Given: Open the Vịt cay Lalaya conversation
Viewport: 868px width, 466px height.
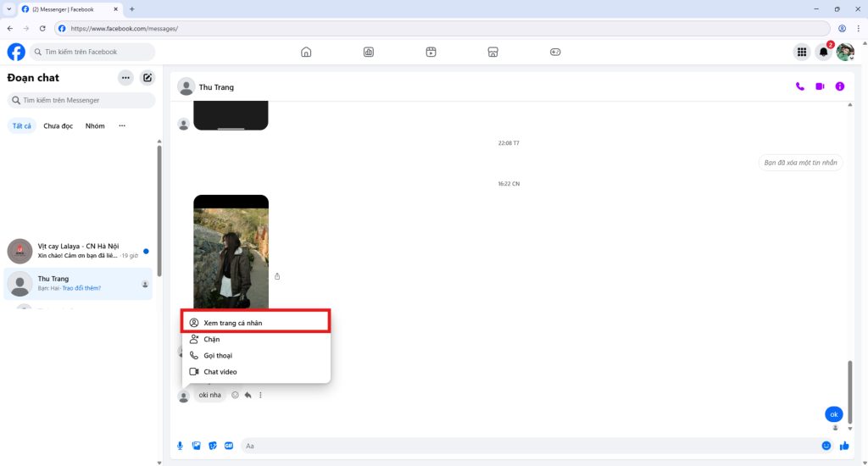Looking at the screenshot, I should [x=78, y=251].
